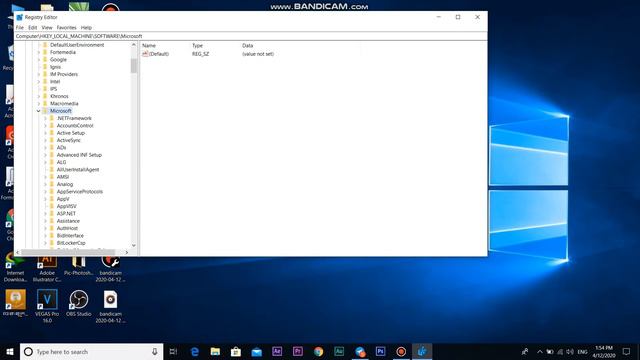Select the AllUserInstallAgent key
This screenshot has width=640, height=360.
coord(78,170)
